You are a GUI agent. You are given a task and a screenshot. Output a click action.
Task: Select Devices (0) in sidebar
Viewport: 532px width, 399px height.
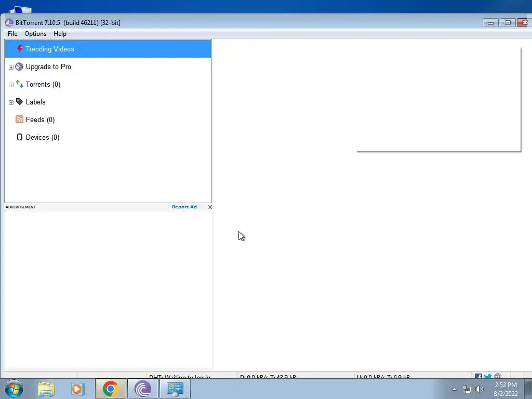(x=43, y=137)
